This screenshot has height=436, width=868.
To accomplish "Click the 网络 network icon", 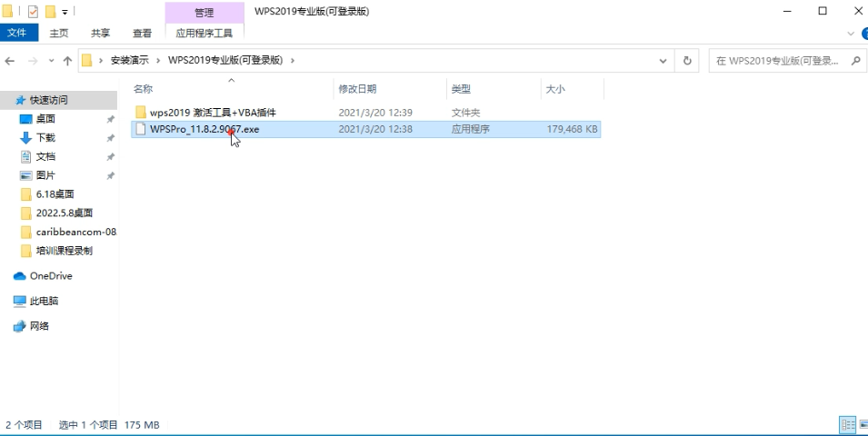I will [x=19, y=326].
